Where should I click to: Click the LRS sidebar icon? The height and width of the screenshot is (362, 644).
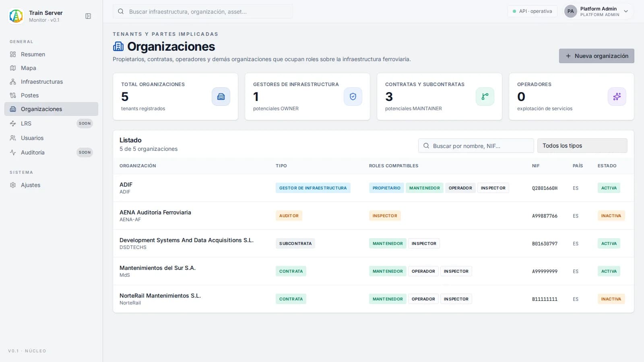click(13, 123)
